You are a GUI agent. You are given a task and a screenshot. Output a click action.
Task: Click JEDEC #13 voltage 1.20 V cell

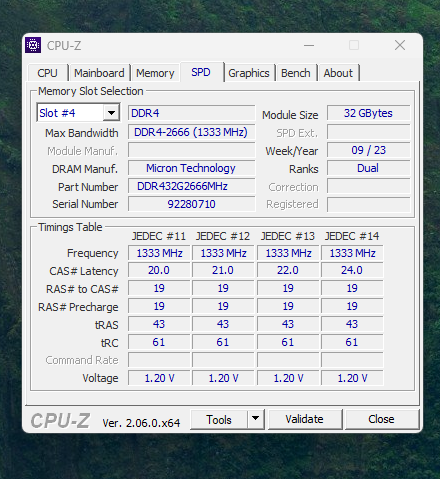point(288,378)
